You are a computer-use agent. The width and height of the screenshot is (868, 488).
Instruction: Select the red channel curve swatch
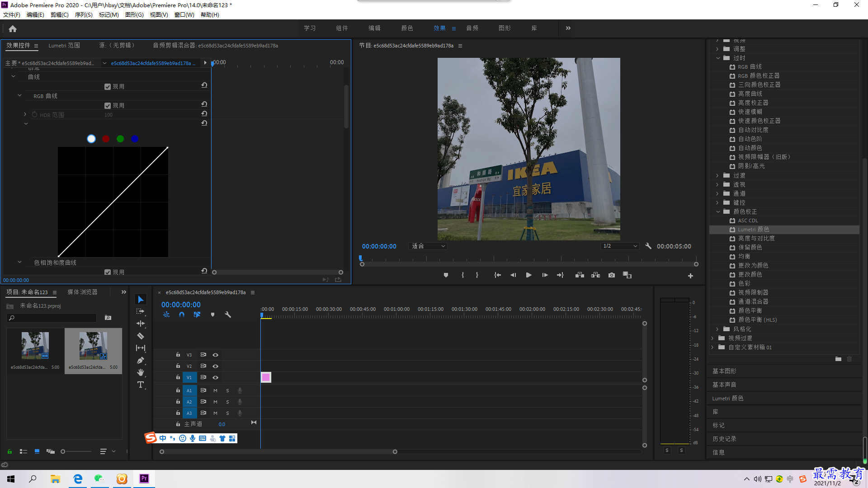click(x=106, y=139)
